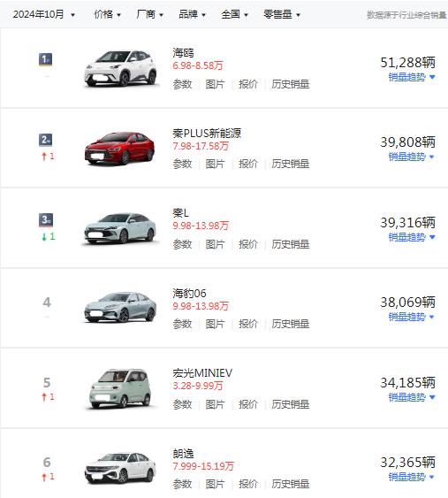Image resolution: width=448 pixels, height=498 pixels.
Task: Expand 销量趋势 for 海鸥
Action: 412,77
